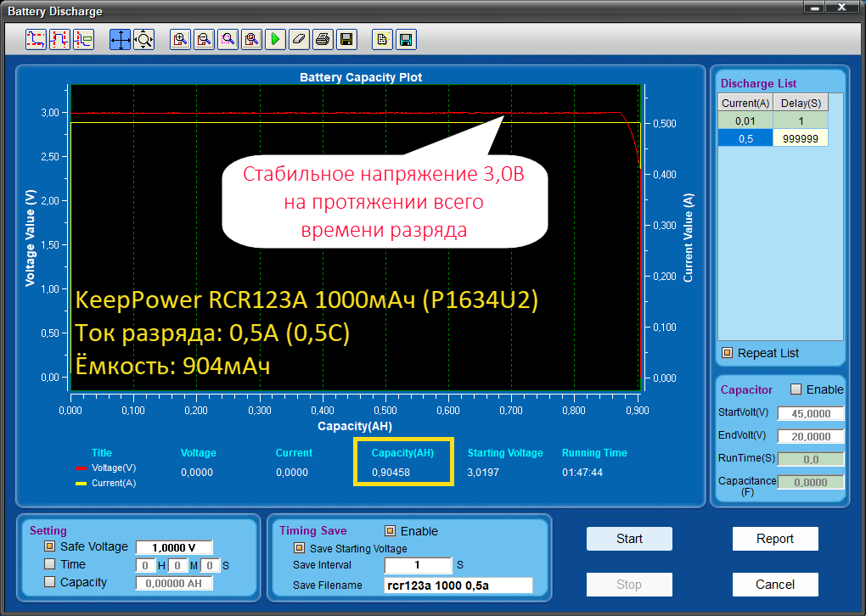Enable the Capacity limit checkbox
Screen dimensions: 866x616
coord(50,582)
